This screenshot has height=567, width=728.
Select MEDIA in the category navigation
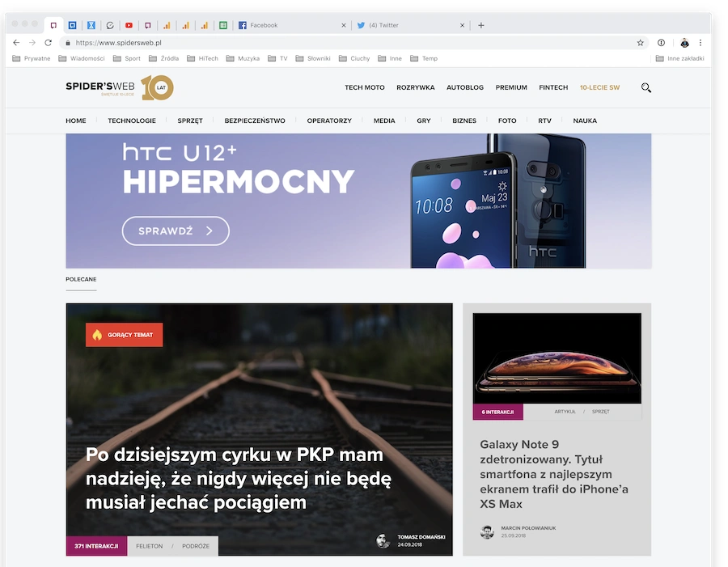[x=384, y=121]
